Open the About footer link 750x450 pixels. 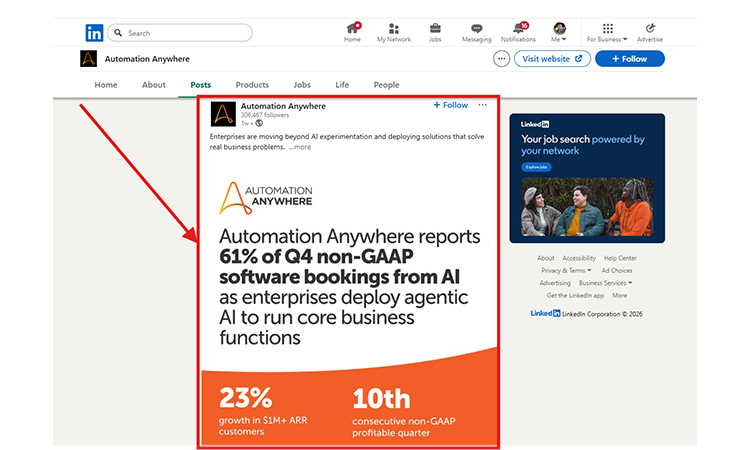545,258
